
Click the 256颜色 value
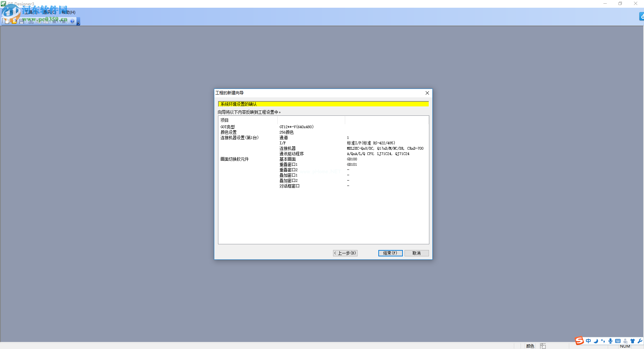[x=286, y=132]
